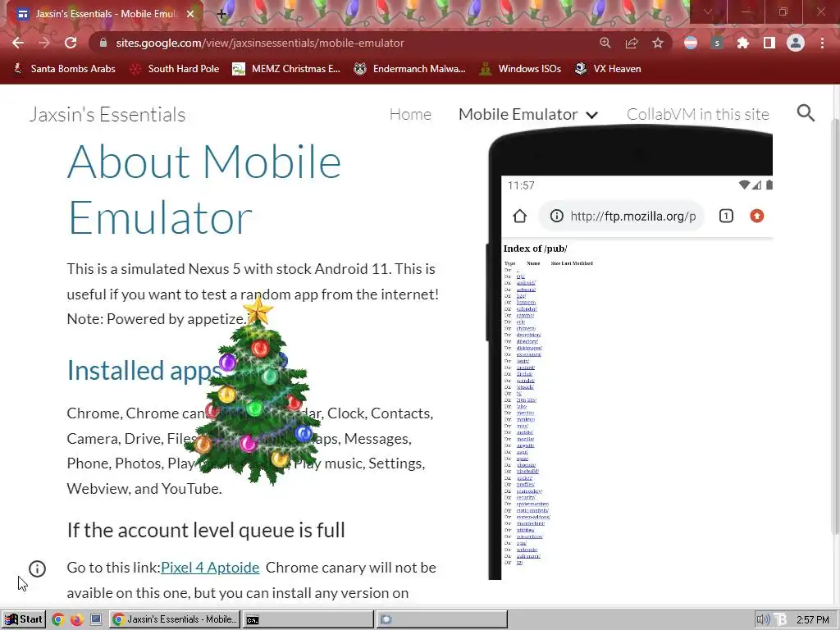Image resolution: width=840 pixels, height=630 pixels.
Task: Click the 'Index of /pub/' heading
Action: pos(535,249)
